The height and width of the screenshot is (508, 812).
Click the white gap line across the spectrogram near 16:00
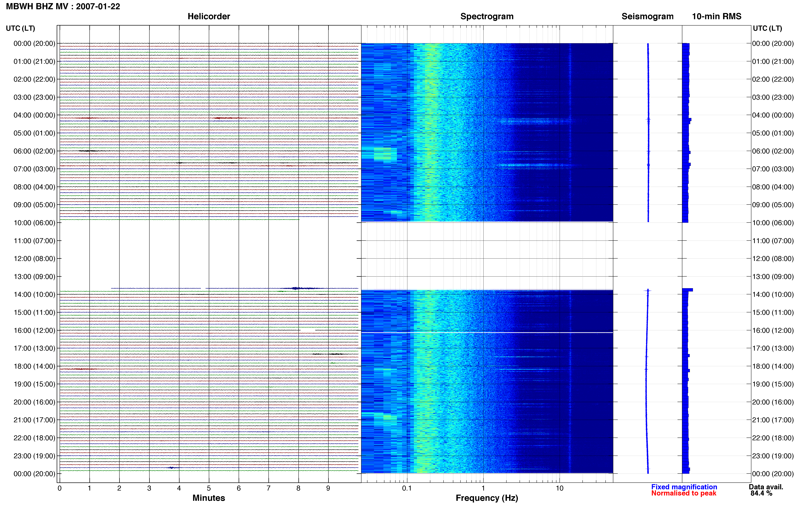click(487, 333)
